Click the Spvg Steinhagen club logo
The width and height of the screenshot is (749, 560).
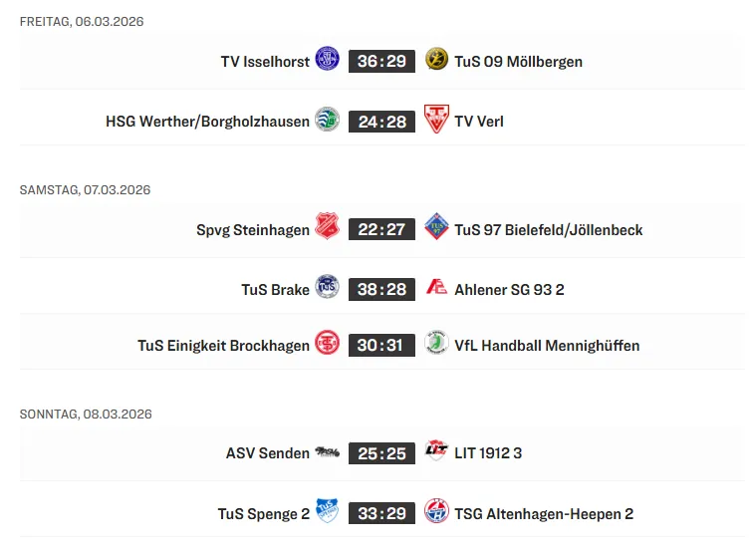pos(327,228)
